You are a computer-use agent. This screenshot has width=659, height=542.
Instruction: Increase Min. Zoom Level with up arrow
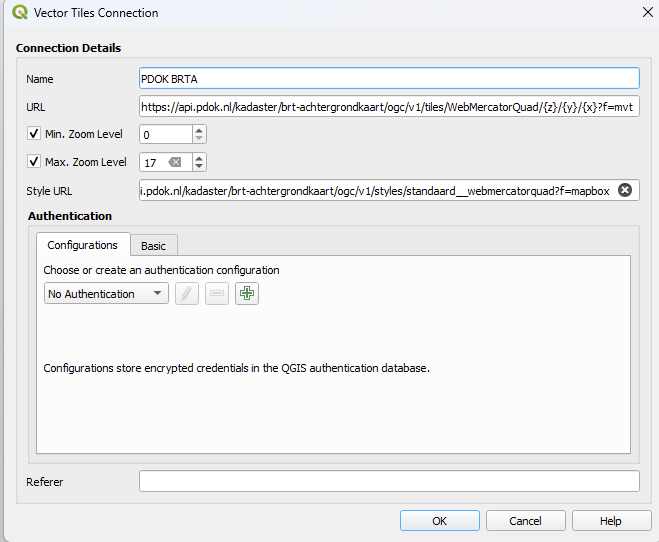click(x=199, y=130)
